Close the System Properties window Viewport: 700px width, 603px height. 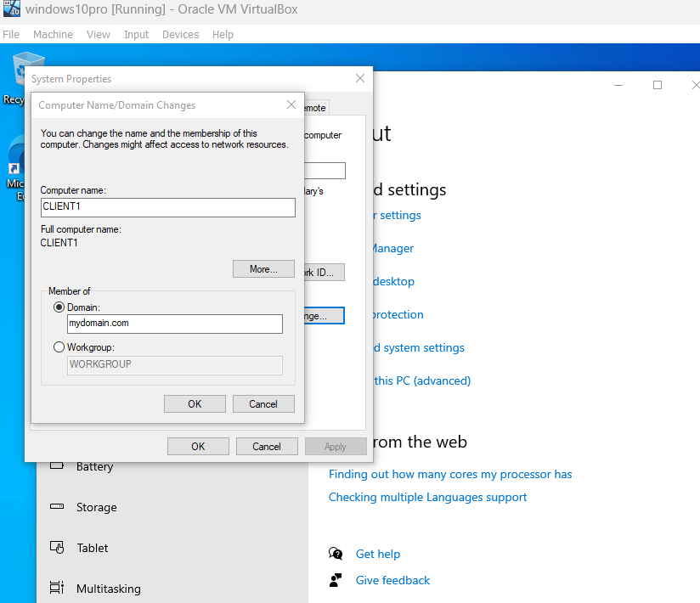(x=360, y=78)
